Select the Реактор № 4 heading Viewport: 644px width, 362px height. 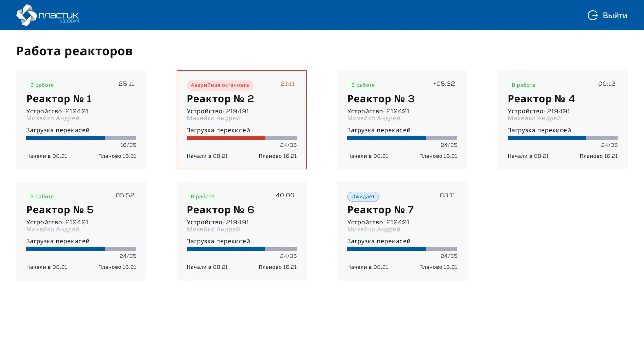tap(541, 99)
